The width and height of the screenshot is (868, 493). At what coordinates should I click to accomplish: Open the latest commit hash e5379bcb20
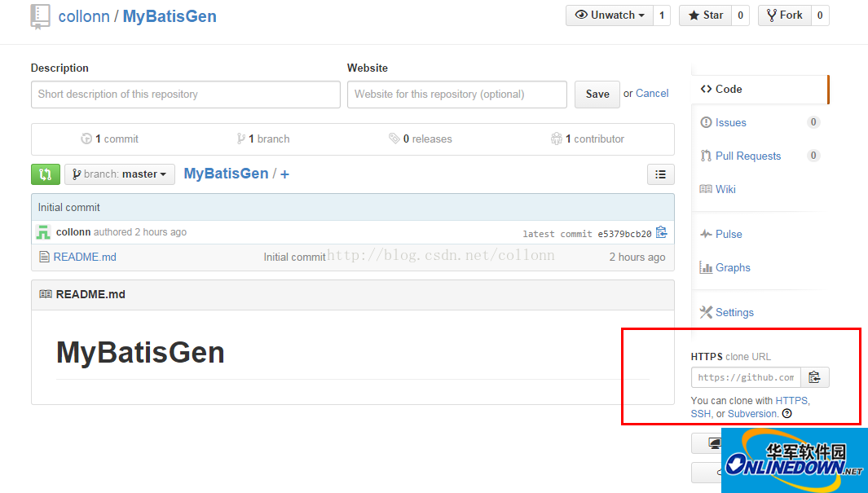(624, 234)
